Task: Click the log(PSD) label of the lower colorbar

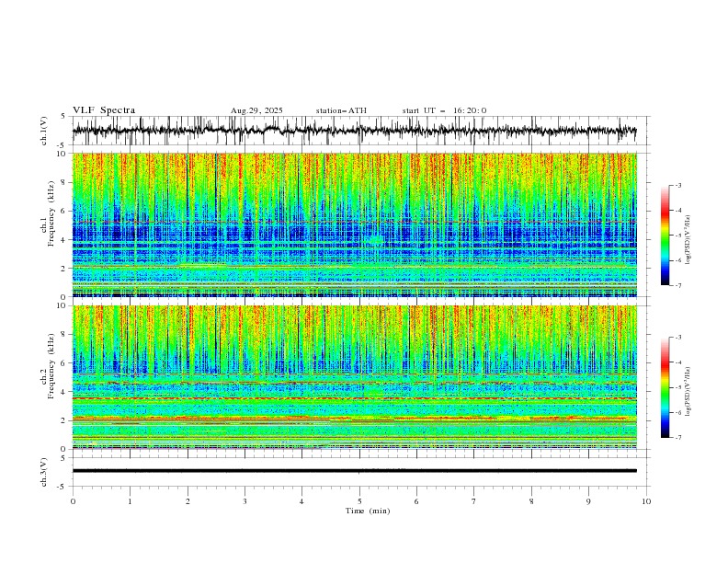Action: coord(688,391)
